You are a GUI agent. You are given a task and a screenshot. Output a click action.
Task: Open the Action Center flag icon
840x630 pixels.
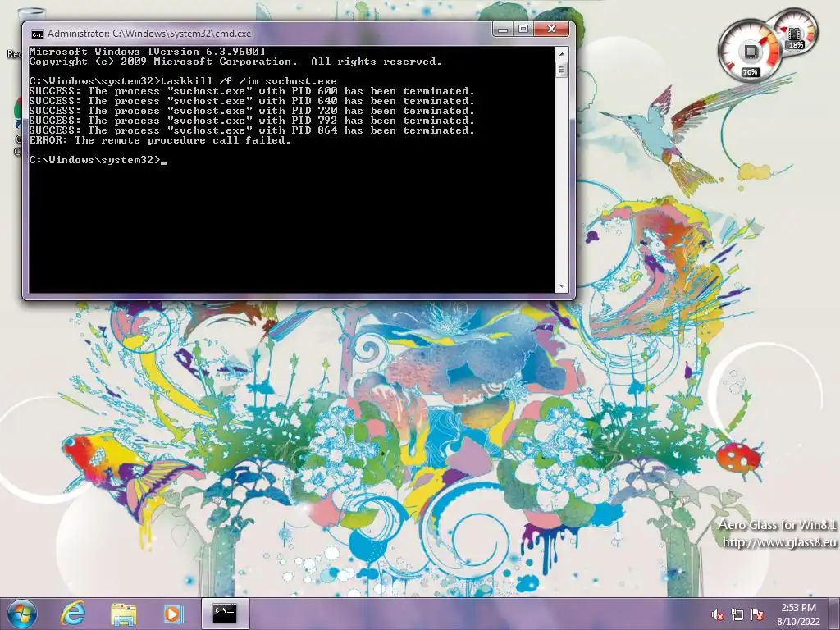757,615
